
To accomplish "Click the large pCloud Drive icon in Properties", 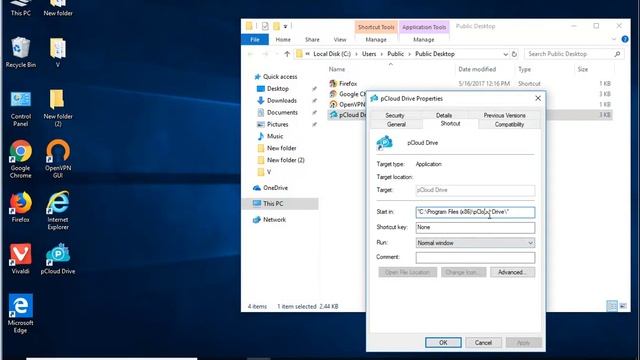I will [384, 143].
